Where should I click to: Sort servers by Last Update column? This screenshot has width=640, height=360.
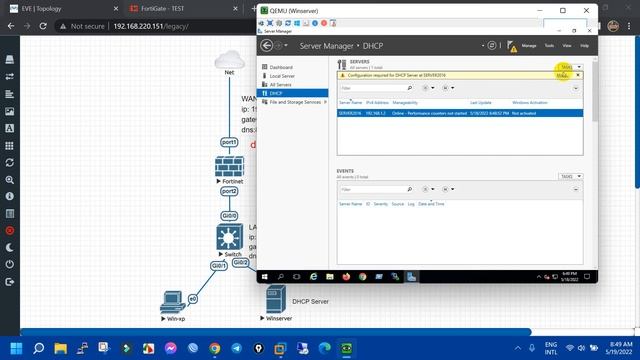pyautogui.click(x=480, y=102)
